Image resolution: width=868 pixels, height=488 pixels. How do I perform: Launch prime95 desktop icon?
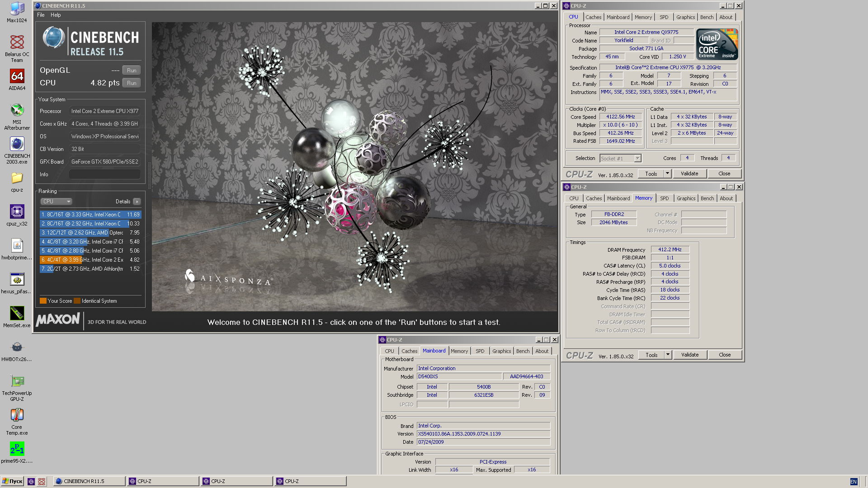click(17, 453)
